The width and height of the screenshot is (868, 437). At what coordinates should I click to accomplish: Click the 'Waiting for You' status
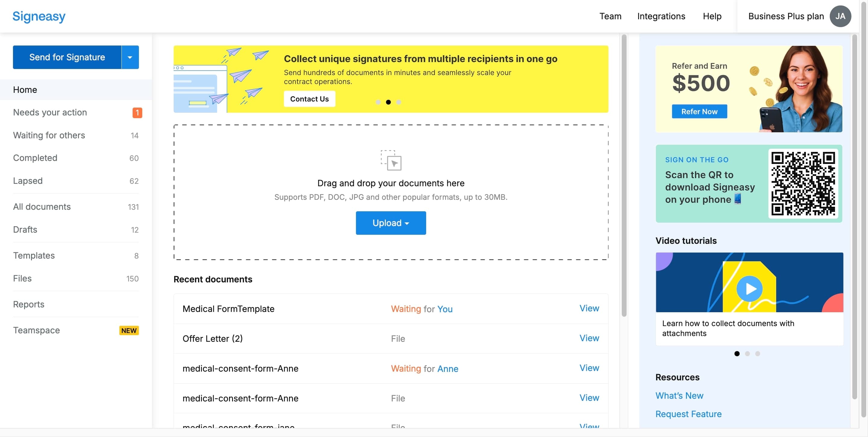[x=422, y=309]
